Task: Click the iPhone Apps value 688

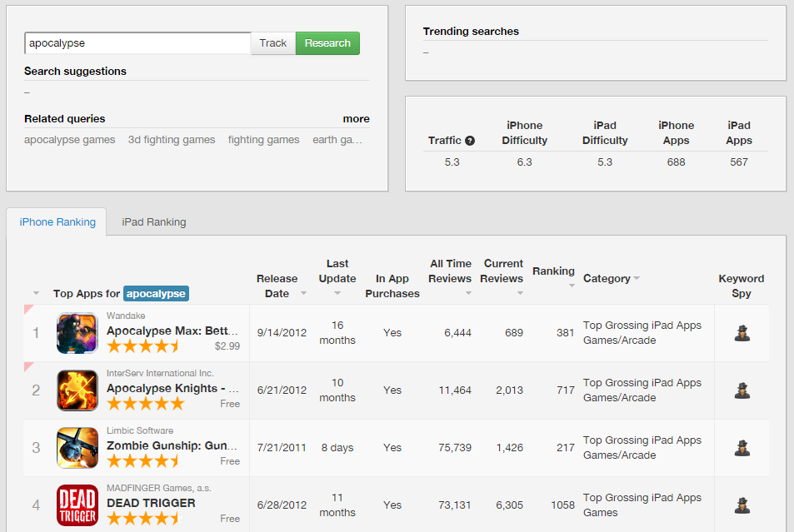Action: tap(676, 162)
